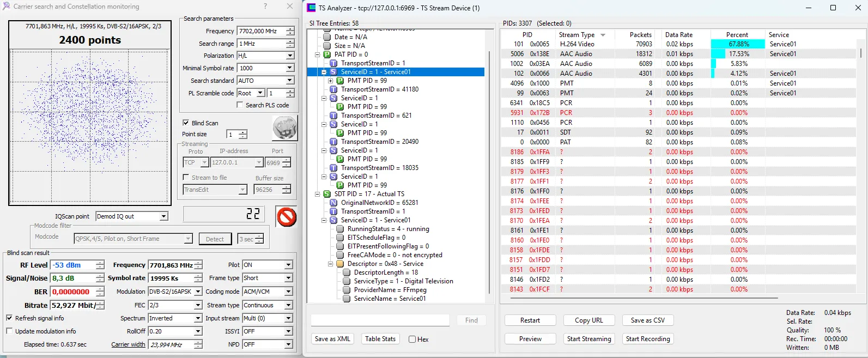Image resolution: width=868 pixels, height=358 pixels.
Task: Open the Polarization dropdown
Action: point(290,56)
